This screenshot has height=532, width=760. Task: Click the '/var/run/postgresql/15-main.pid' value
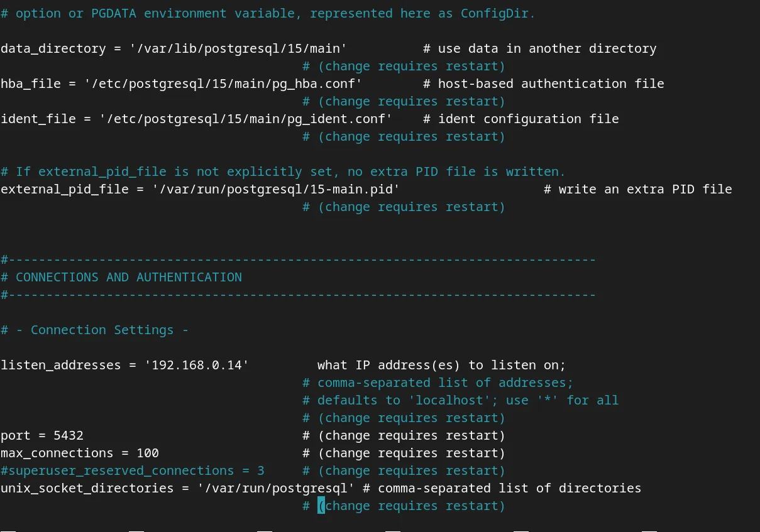275,189
